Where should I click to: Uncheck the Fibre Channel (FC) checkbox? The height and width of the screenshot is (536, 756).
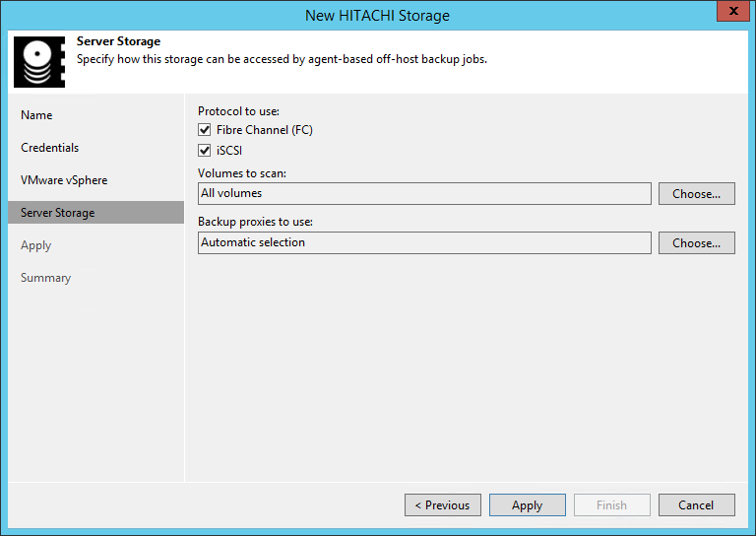(x=205, y=130)
